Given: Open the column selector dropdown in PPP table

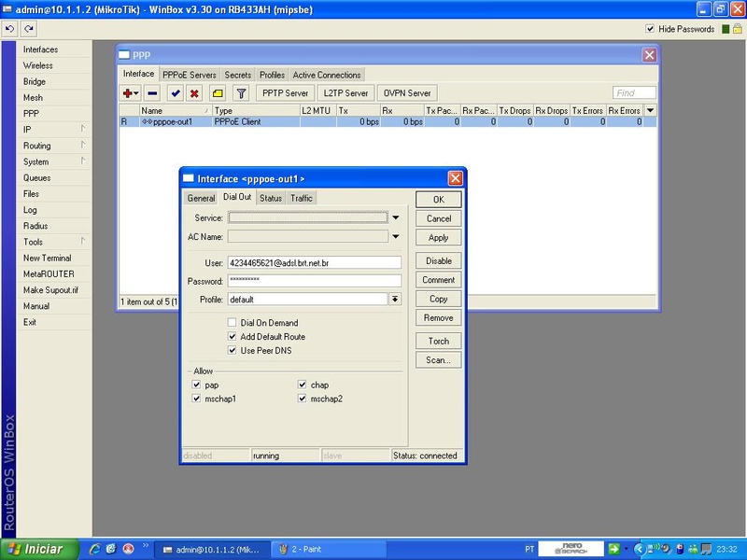Looking at the screenshot, I should [x=650, y=110].
